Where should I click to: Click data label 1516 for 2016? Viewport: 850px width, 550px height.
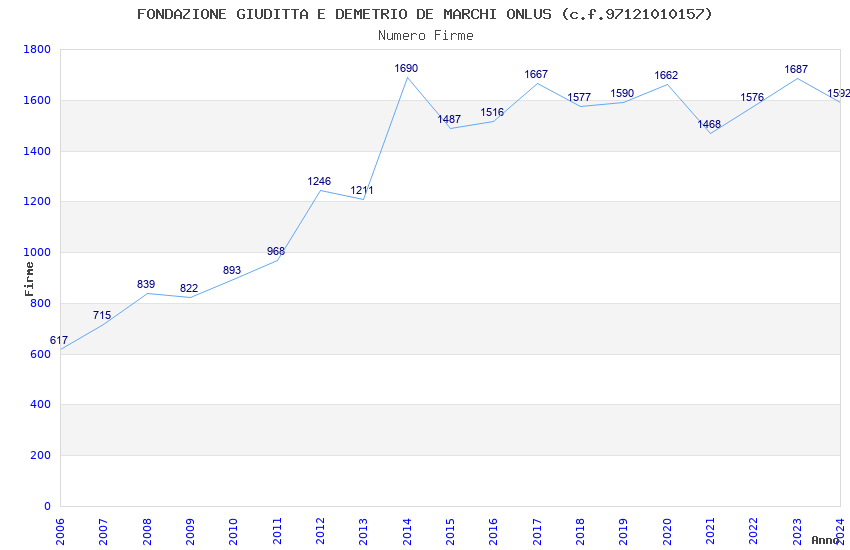tap(492, 112)
